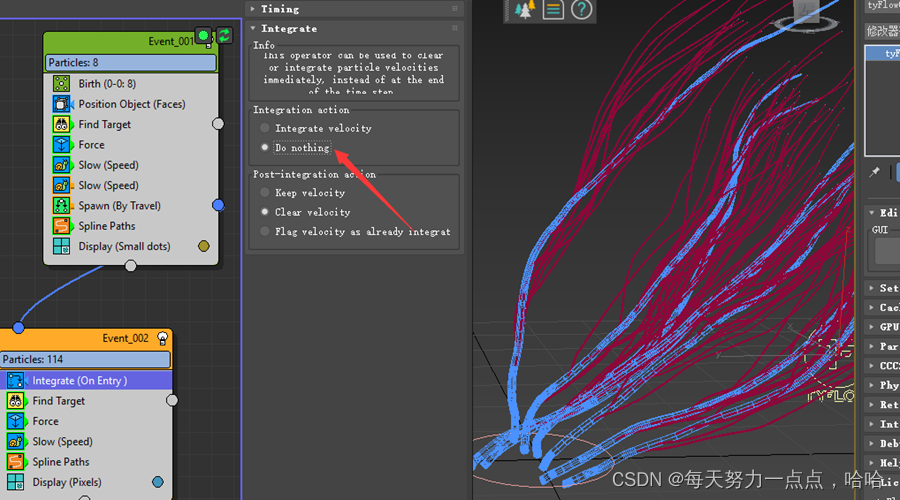Click the Event_001 title header
The image size is (900, 500).
tap(131, 42)
